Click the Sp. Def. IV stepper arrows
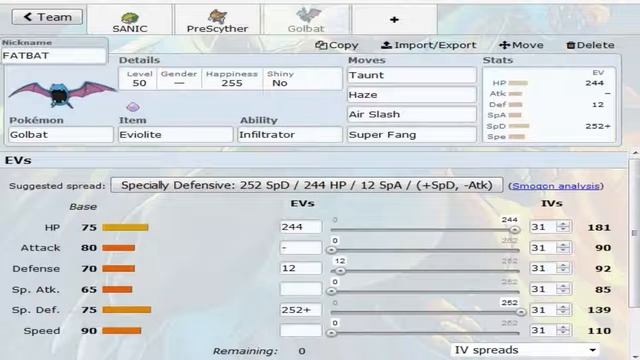This screenshot has height=360, width=640. click(x=563, y=310)
